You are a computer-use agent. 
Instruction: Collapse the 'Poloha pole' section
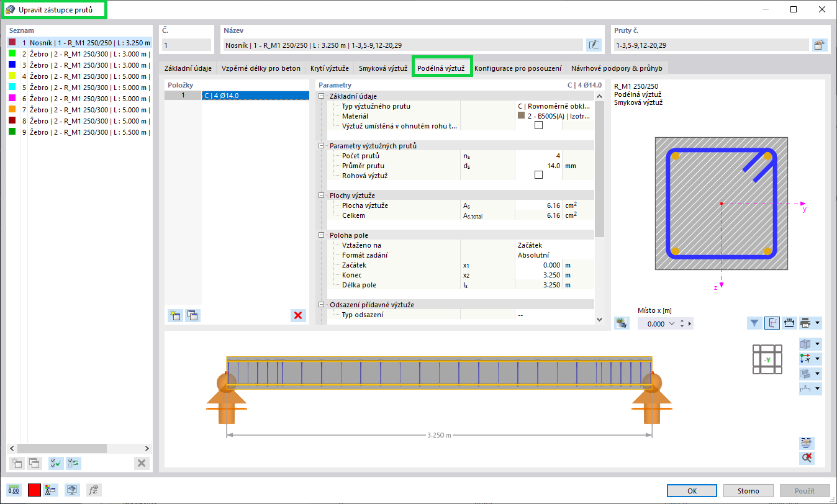(322, 235)
